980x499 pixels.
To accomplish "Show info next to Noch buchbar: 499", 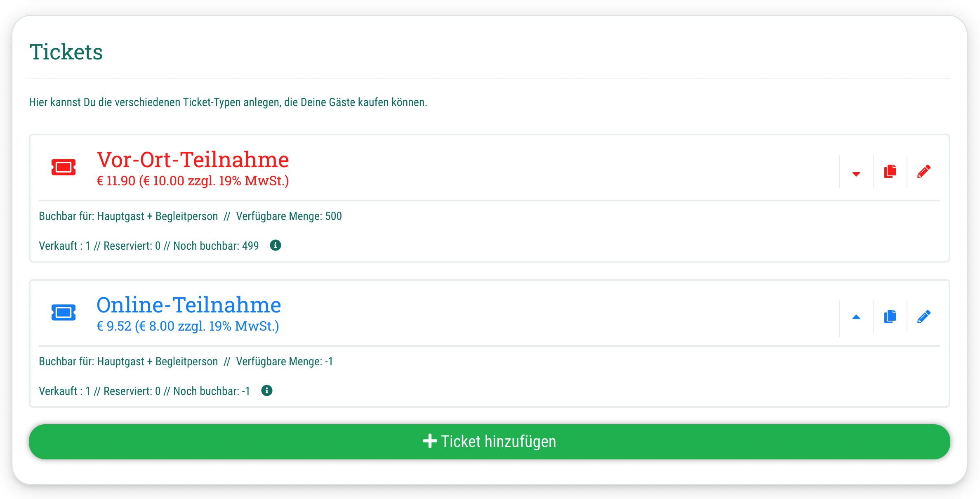I will pyautogui.click(x=275, y=245).
